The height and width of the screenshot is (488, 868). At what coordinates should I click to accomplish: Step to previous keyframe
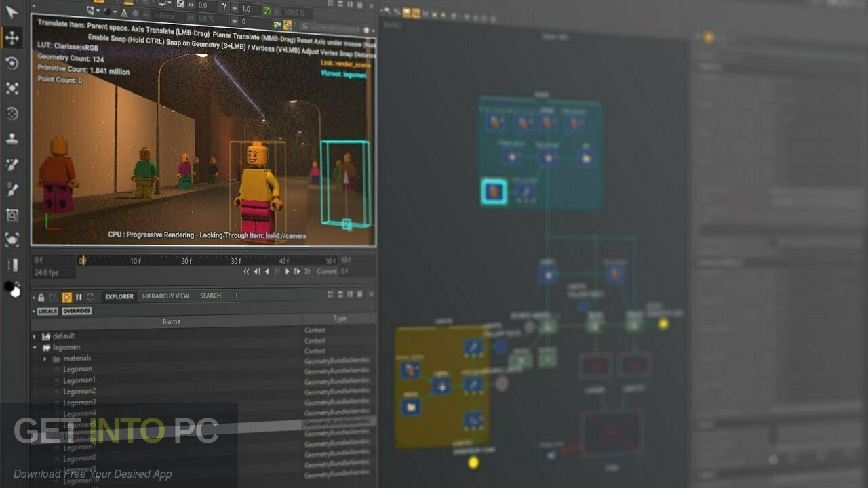tap(256, 272)
